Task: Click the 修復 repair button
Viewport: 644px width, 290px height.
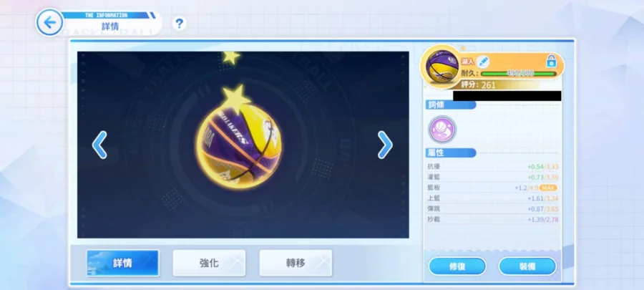Action: click(457, 266)
